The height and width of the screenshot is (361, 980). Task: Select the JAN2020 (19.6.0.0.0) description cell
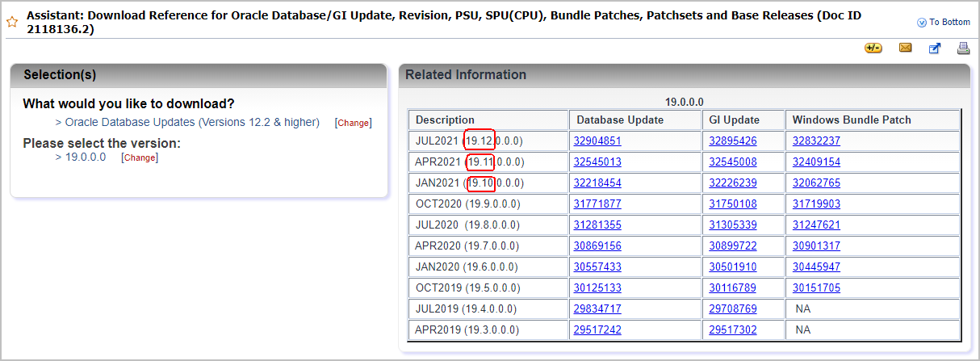[x=488, y=267]
